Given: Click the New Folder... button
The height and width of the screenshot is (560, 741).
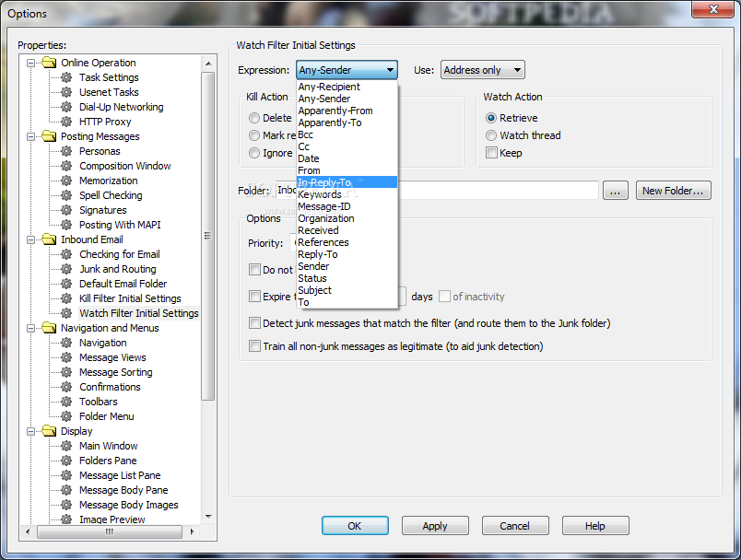Looking at the screenshot, I should pos(673,191).
